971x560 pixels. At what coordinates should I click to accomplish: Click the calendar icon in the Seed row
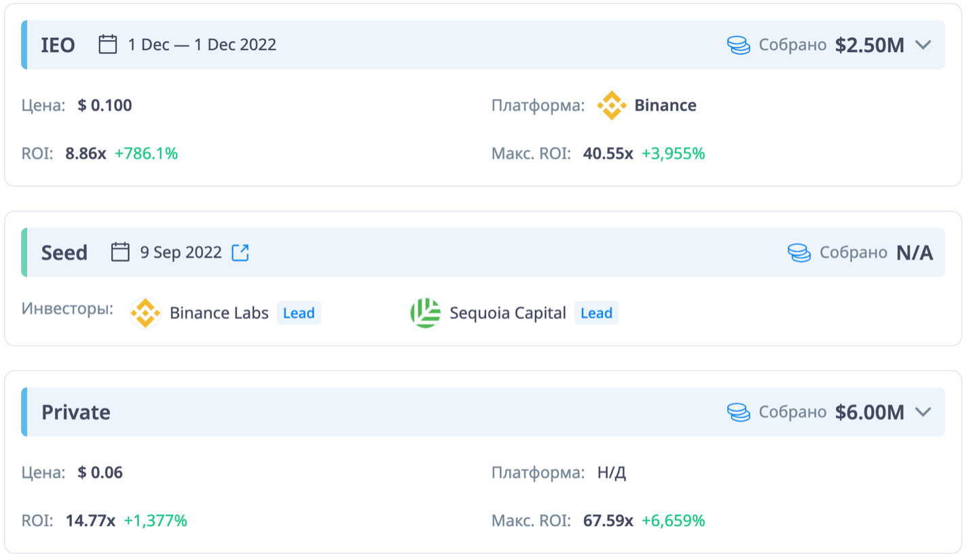coord(120,253)
